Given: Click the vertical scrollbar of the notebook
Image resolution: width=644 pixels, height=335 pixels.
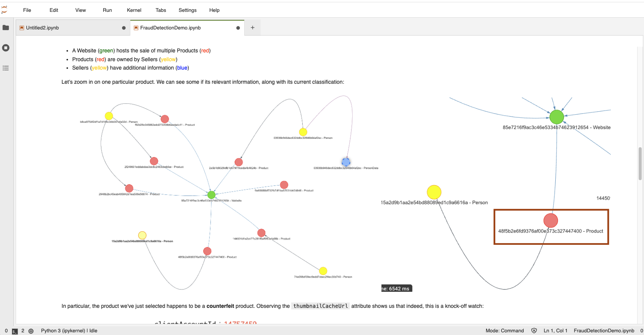Looking at the screenshot, I should [640, 164].
